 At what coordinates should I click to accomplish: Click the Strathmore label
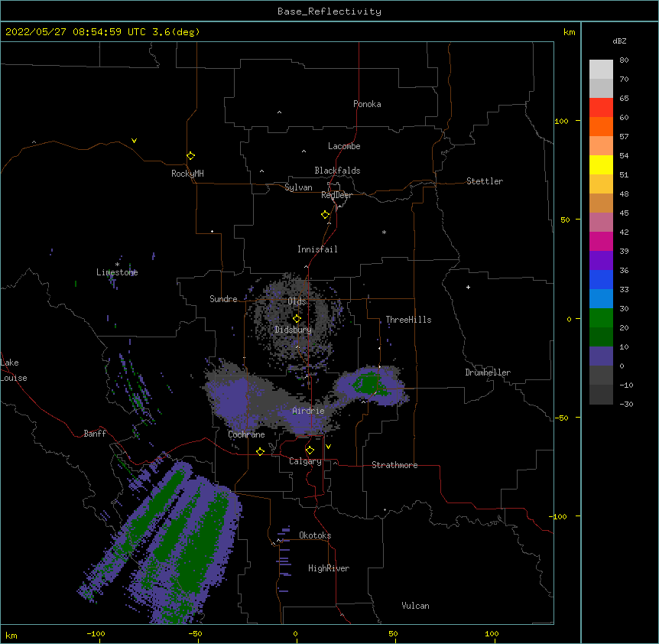tap(394, 465)
